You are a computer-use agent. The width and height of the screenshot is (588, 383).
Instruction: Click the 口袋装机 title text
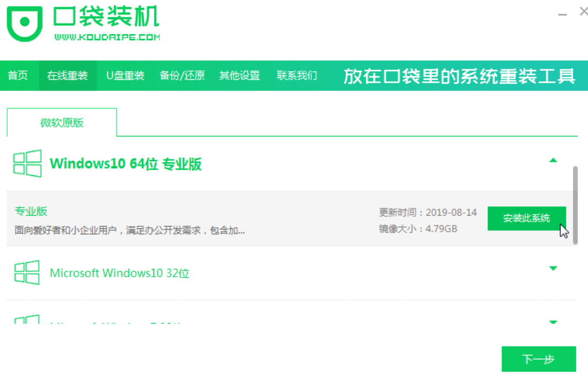tap(107, 17)
